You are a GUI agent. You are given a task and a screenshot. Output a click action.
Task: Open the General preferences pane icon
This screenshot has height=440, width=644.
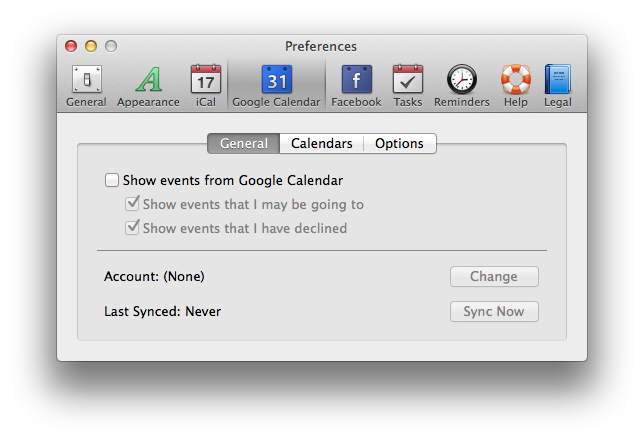point(86,80)
